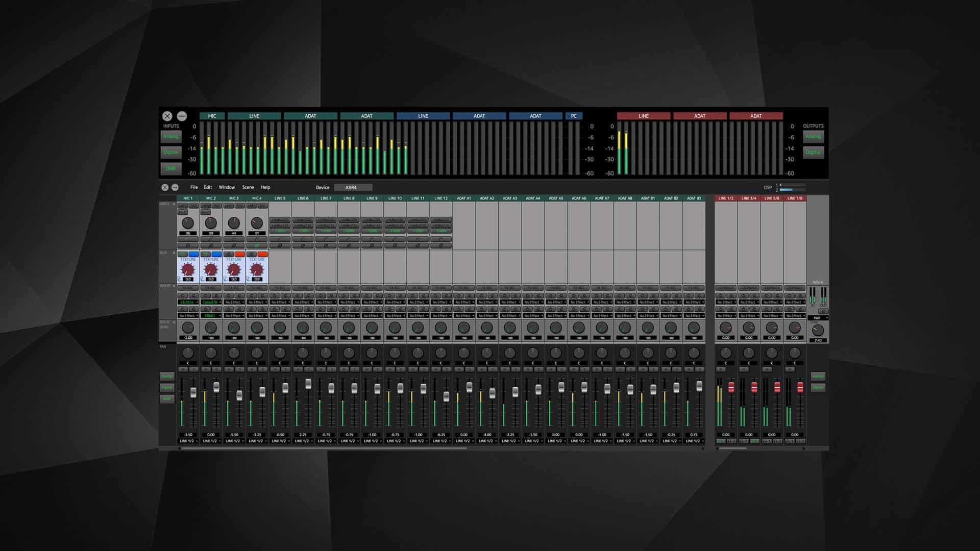Click the MIC 3 Texture knob

click(x=234, y=269)
